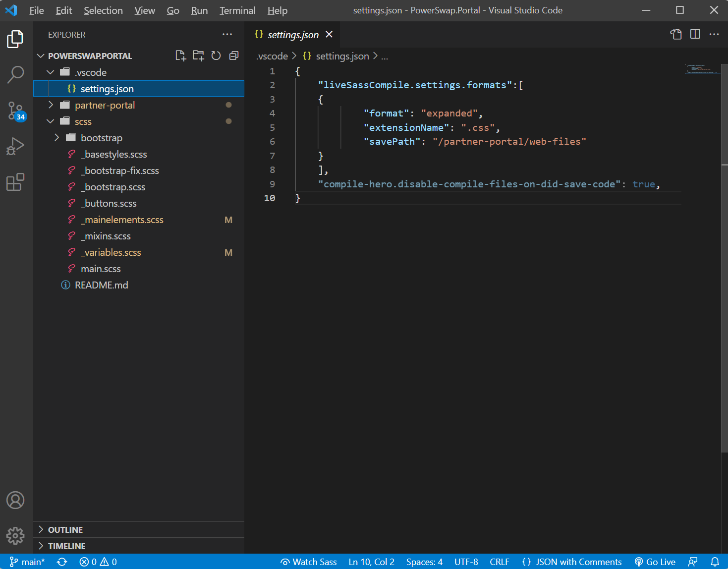Viewport: 728px width, 569px height.
Task: Close the settings.json editor tab
Action: pos(329,34)
